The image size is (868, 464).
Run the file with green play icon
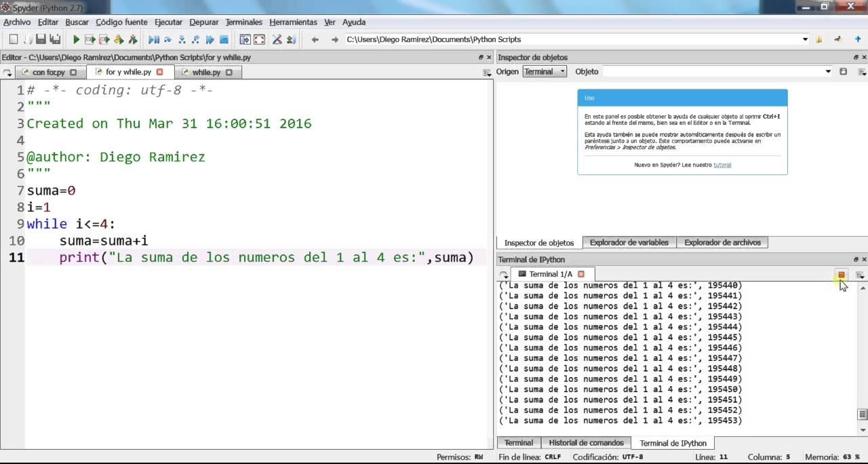coord(76,39)
